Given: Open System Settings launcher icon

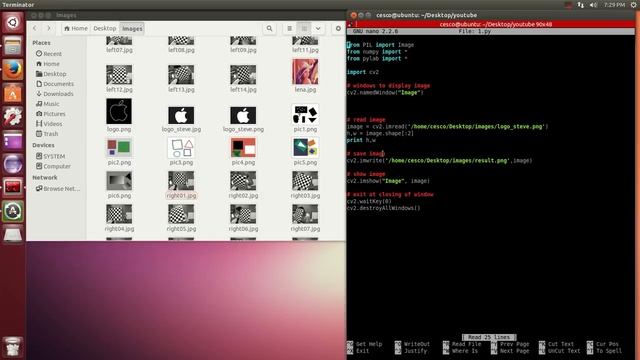Looking at the screenshot, I should 13,117.
